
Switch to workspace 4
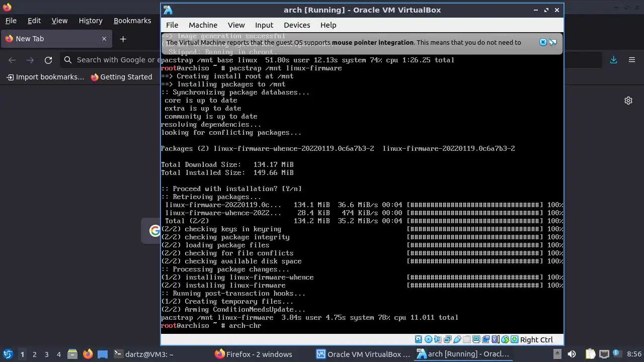click(58, 354)
